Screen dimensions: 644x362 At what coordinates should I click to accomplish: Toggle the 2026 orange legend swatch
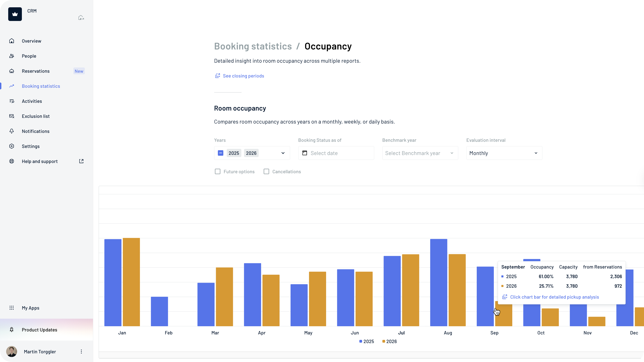click(384, 341)
